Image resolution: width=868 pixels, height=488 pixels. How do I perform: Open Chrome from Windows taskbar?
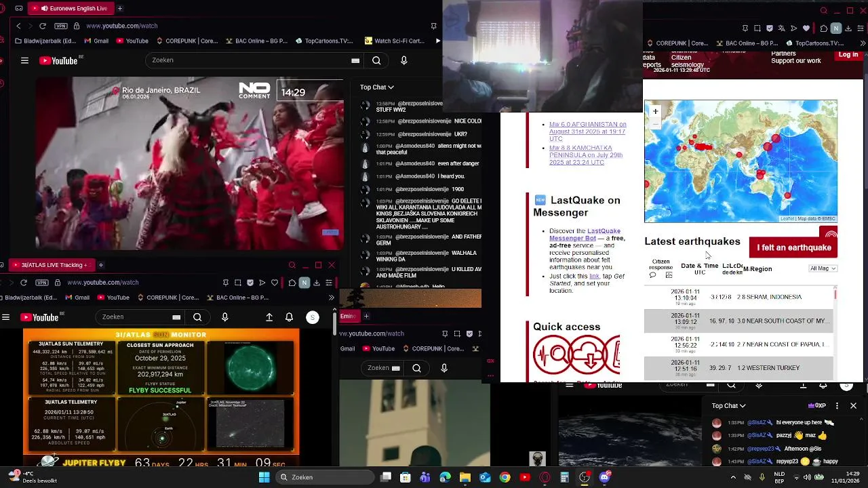pos(505,477)
